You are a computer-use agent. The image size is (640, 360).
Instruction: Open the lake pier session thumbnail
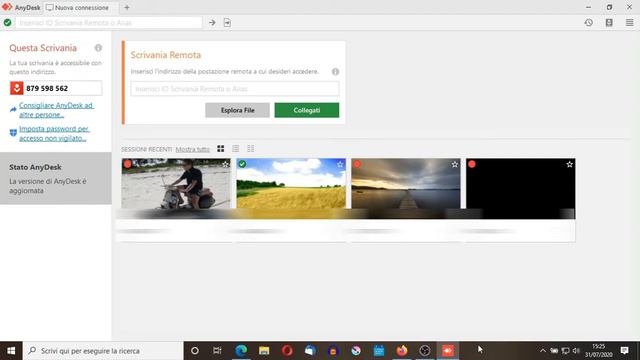[406, 189]
